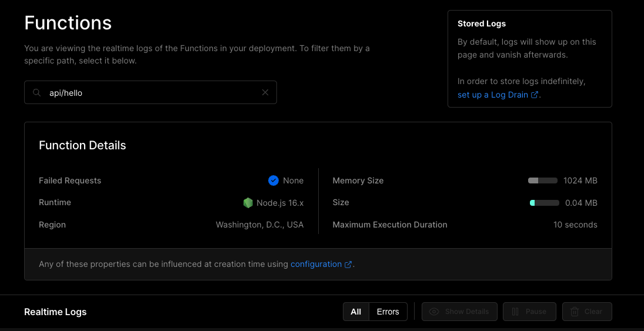Click the Stored Logs heading

click(482, 24)
